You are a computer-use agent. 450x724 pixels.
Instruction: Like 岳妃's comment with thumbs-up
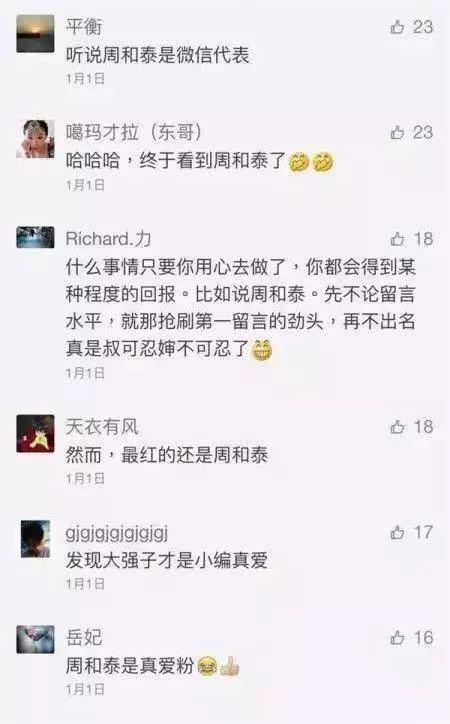pyautogui.click(x=397, y=638)
